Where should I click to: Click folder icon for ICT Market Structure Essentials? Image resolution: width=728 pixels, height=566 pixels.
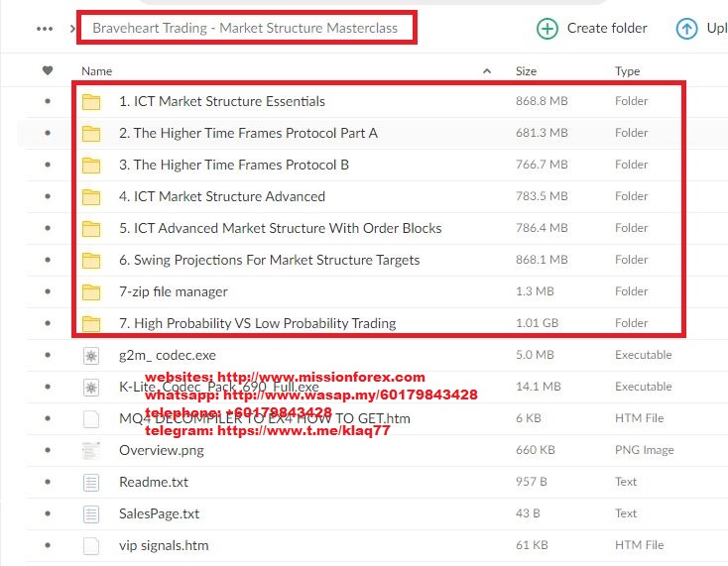click(x=91, y=101)
